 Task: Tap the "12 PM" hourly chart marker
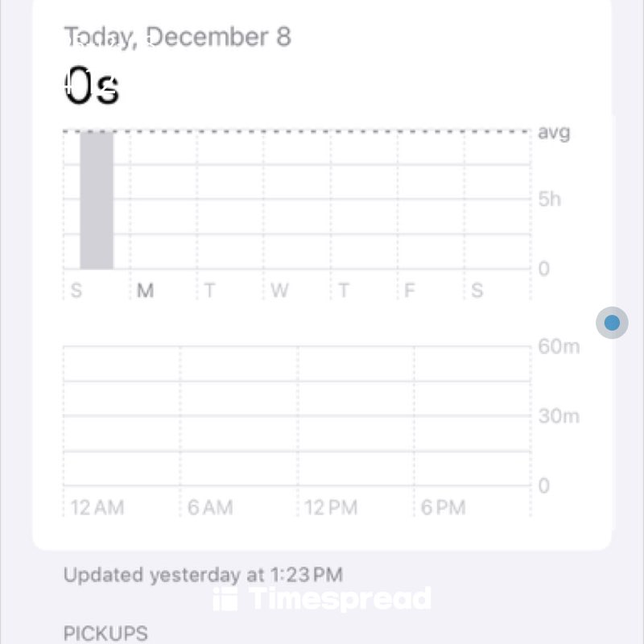pyautogui.click(x=331, y=507)
